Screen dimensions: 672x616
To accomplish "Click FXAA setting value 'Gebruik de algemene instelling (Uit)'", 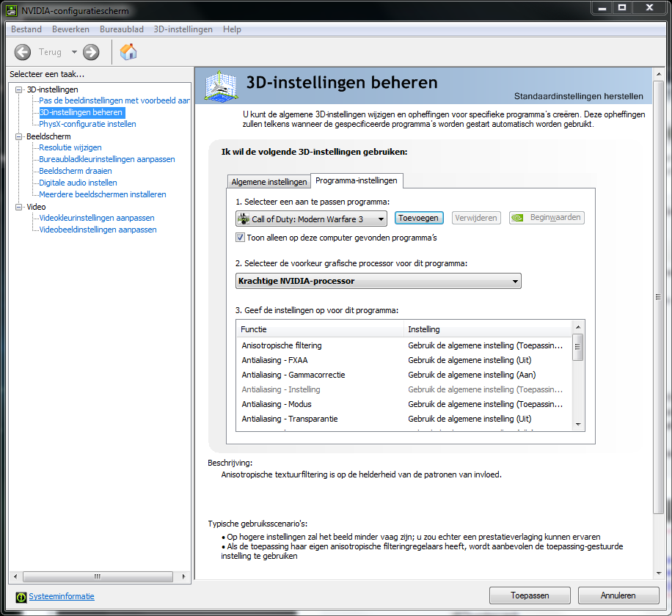I will point(470,360).
